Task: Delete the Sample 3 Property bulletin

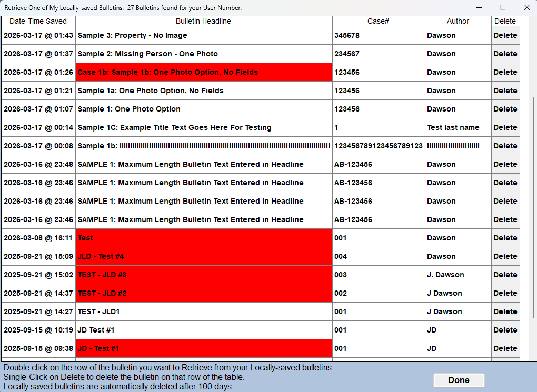Action: coord(505,35)
